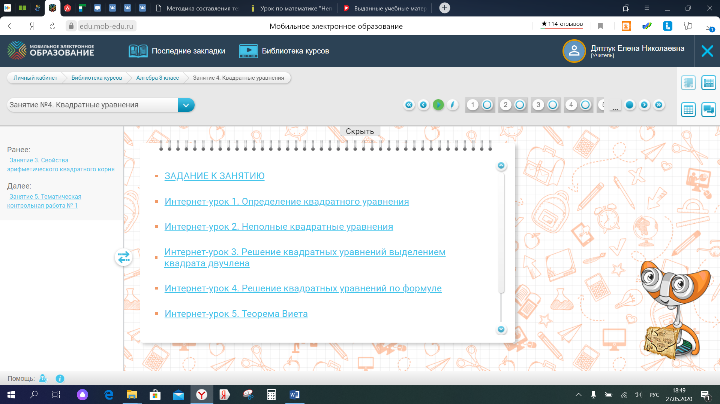Screen dimensions: 720x404
Task: Expand the Занятие №4 lesson dropdown
Action: pyautogui.click(x=186, y=104)
